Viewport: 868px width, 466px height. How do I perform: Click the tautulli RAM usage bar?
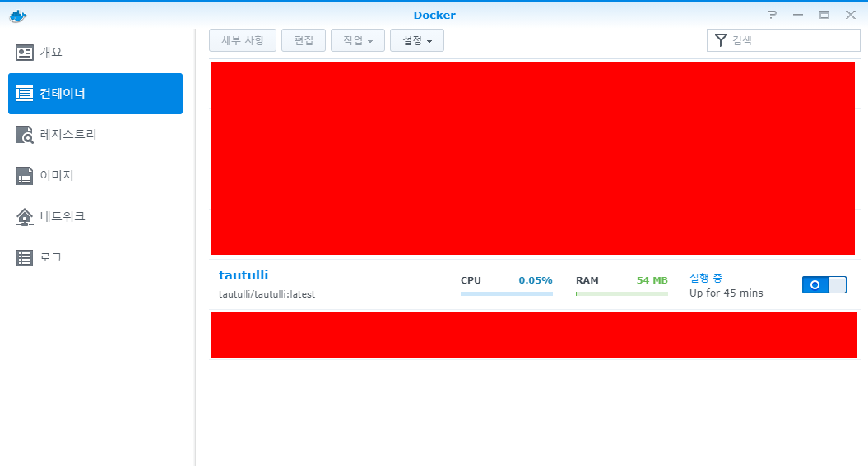(x=622, y=294)
